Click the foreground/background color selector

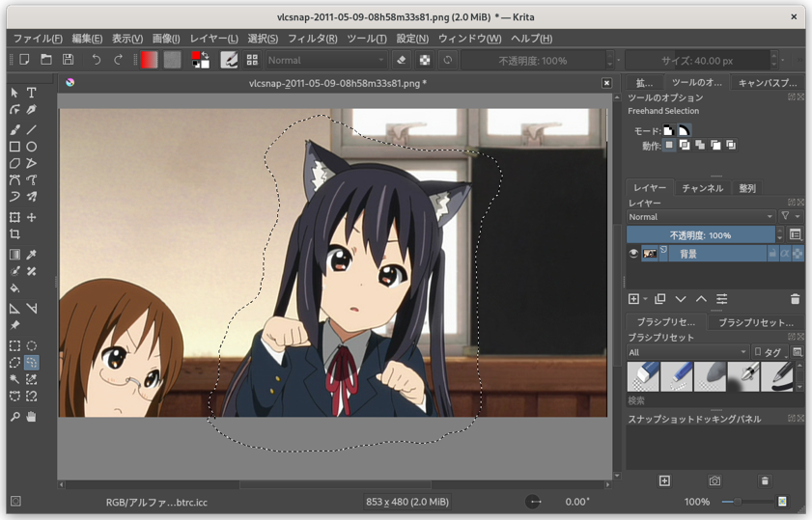pos(201,60)
